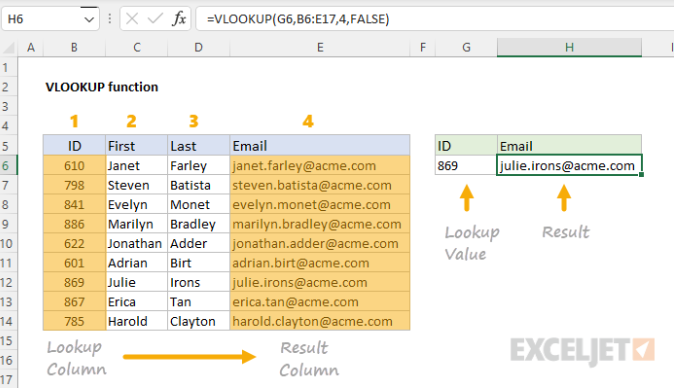Click marilyn.bradley@acme.com email cell
The height and width of the screenshot is (388, 674).
(320, 224)
